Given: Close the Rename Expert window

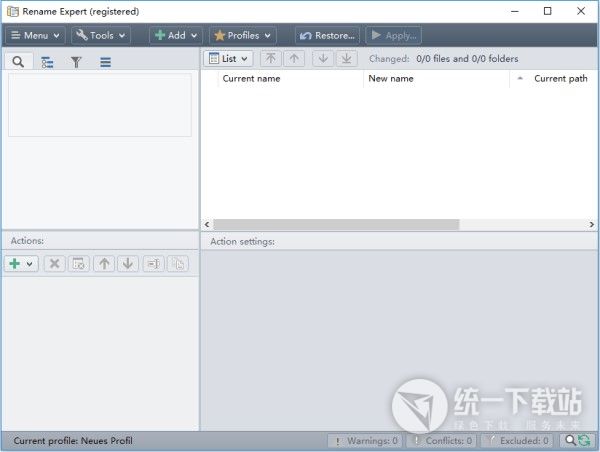Looking at the screenshot, I should pos(581,11).
